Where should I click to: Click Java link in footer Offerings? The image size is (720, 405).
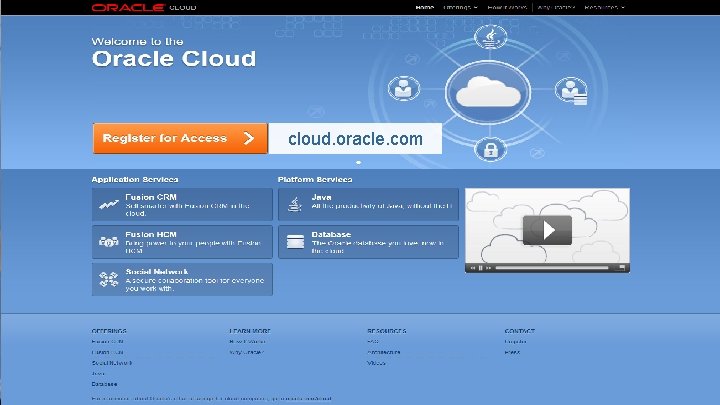coord(97,373)
